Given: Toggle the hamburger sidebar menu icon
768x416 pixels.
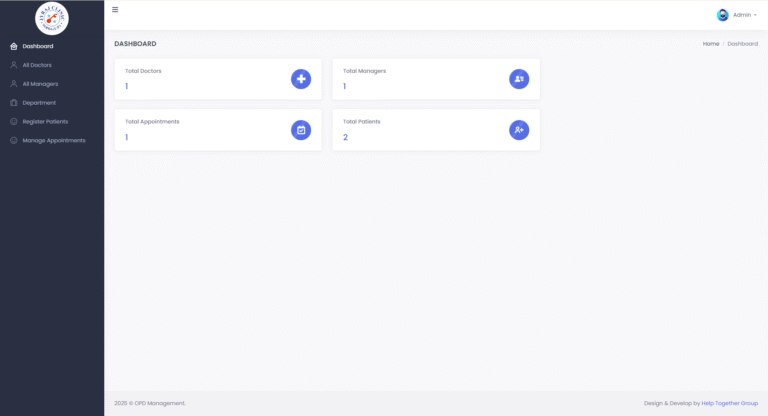Looking at the screenshot, I should click(x=115, y=9).
